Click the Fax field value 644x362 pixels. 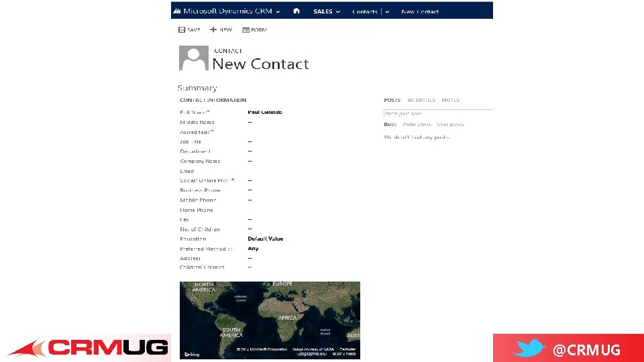click(250, 220)
